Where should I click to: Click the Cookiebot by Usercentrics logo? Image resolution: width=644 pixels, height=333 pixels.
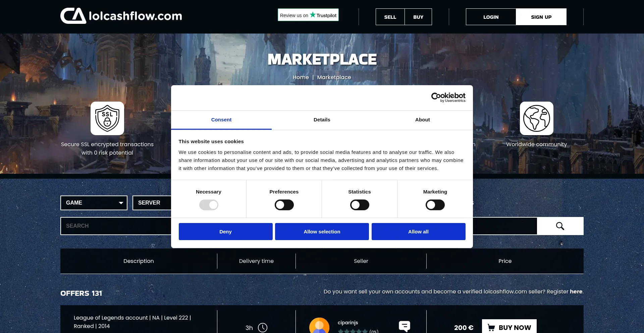[x=448, y=98]
